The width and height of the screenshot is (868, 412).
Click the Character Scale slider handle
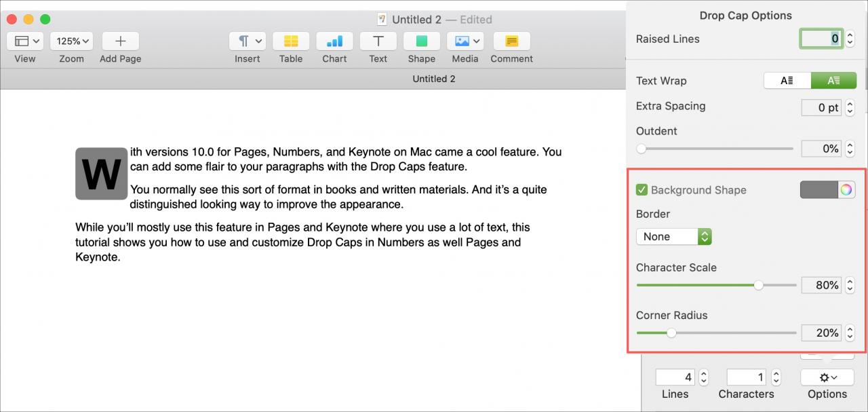click(x=759, y=285)
